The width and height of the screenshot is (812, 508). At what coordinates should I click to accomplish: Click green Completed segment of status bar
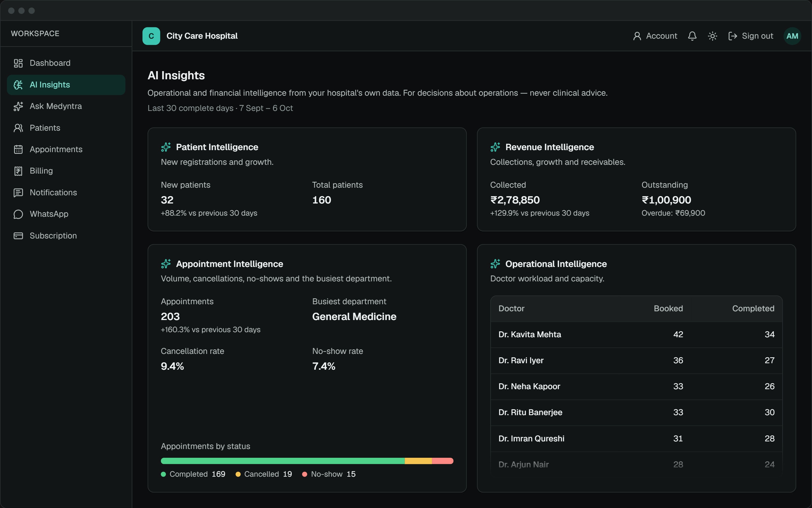[x=283, y=461]
